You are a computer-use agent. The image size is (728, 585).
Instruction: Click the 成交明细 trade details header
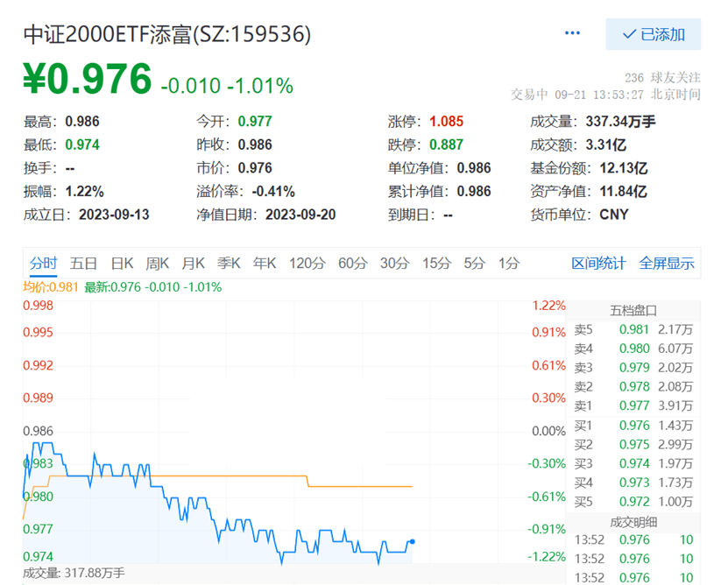(x=633, y=522)
